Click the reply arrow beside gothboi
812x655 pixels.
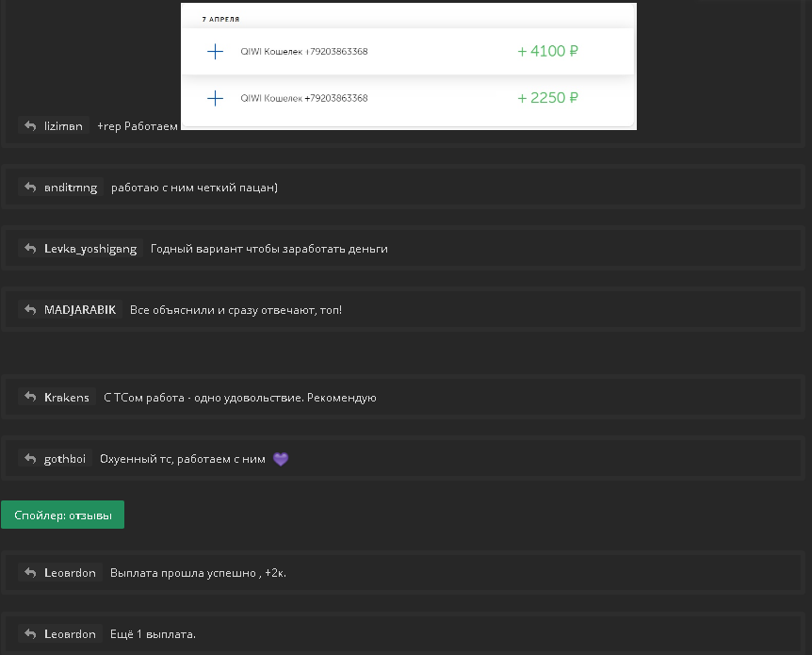pyautogui.click(x=31, y=459)
